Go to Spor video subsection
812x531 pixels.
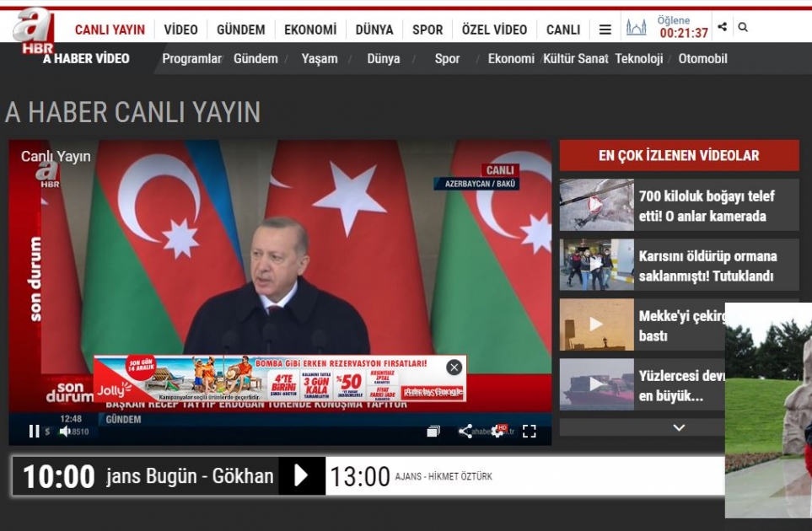447,58
